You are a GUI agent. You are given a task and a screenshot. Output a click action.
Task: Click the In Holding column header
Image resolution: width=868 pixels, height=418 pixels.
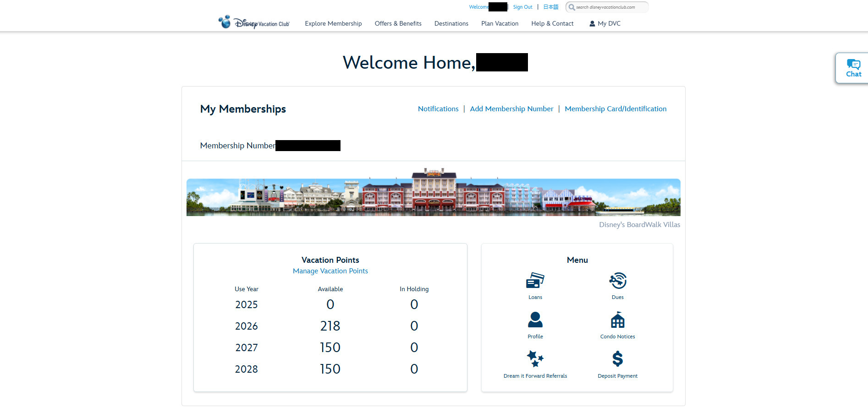[x=414, y=289]
